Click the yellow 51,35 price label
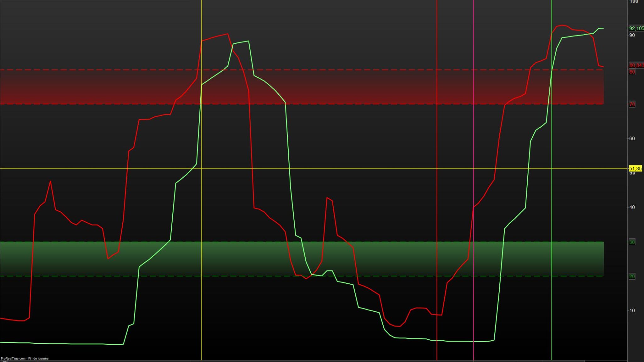The image size is (644, 362). coord(635,169)
